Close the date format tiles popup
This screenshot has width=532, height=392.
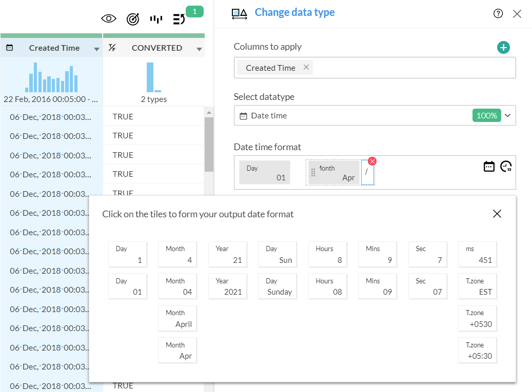point(497,214)
